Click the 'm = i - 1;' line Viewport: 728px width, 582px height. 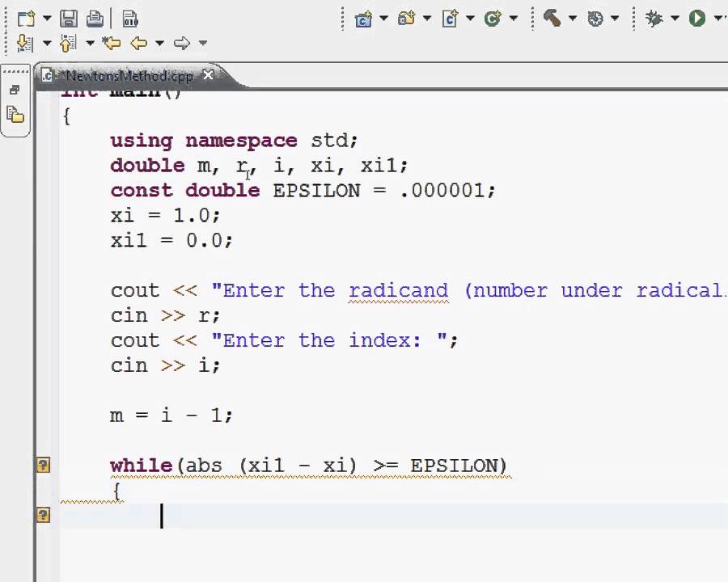point(171,415)
